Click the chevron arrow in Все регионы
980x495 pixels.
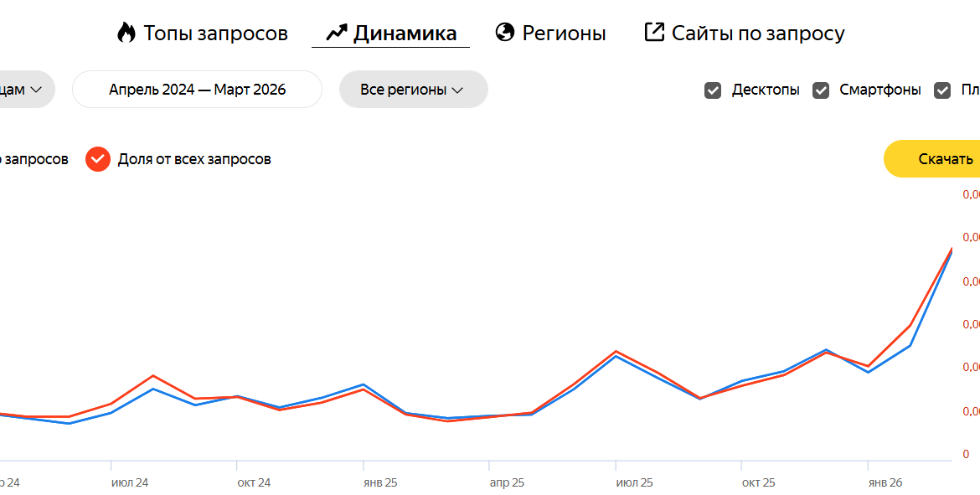[x=457, y=90]
